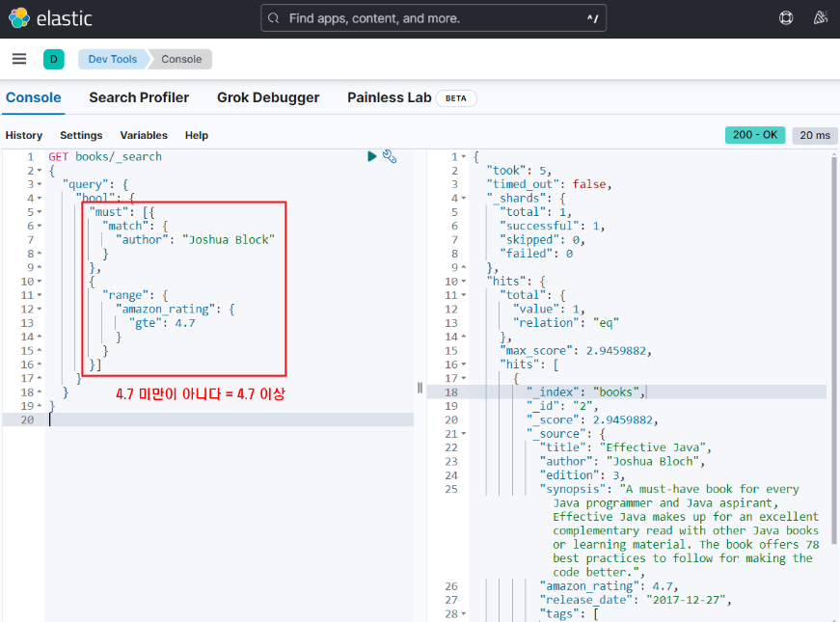This screenshot has height=622, width=840.
Task: Click the search magnifier icon
Action: coord(274,18)
